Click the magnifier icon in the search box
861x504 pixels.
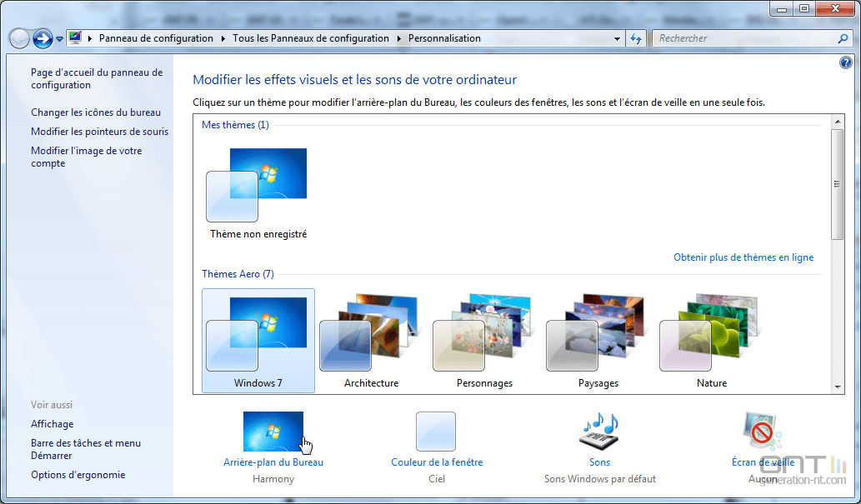(843, 38)
